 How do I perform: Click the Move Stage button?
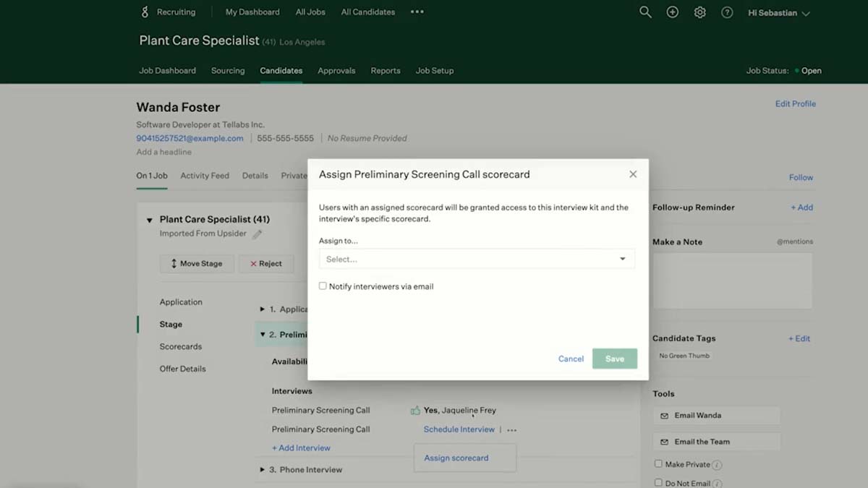197,264
